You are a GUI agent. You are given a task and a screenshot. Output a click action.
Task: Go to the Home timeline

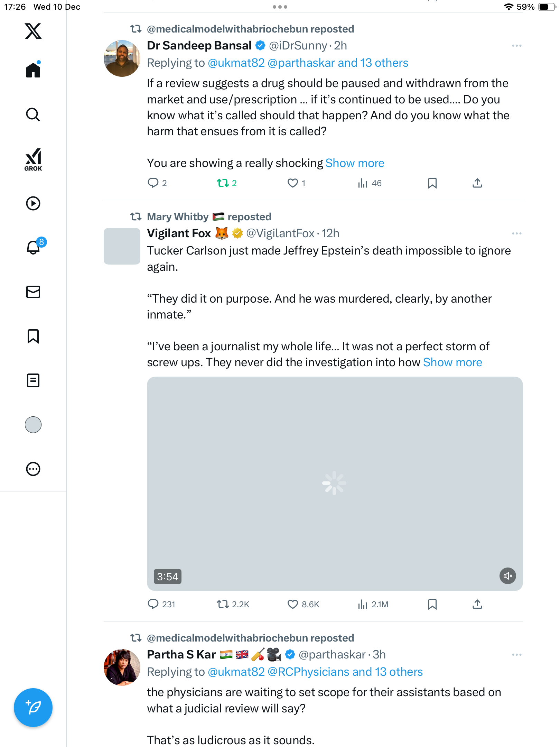tap(33, 70)
